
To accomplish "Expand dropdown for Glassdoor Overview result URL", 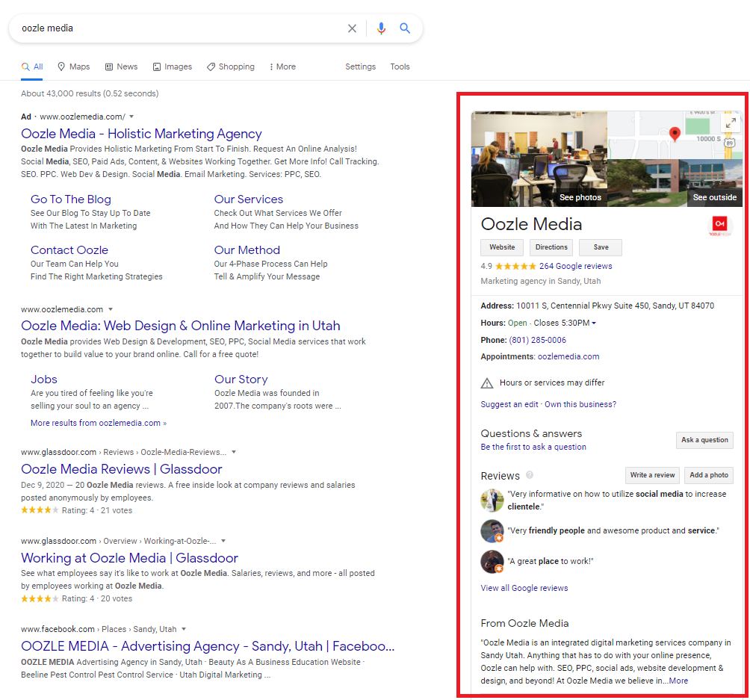I will [x=223, y=541].
